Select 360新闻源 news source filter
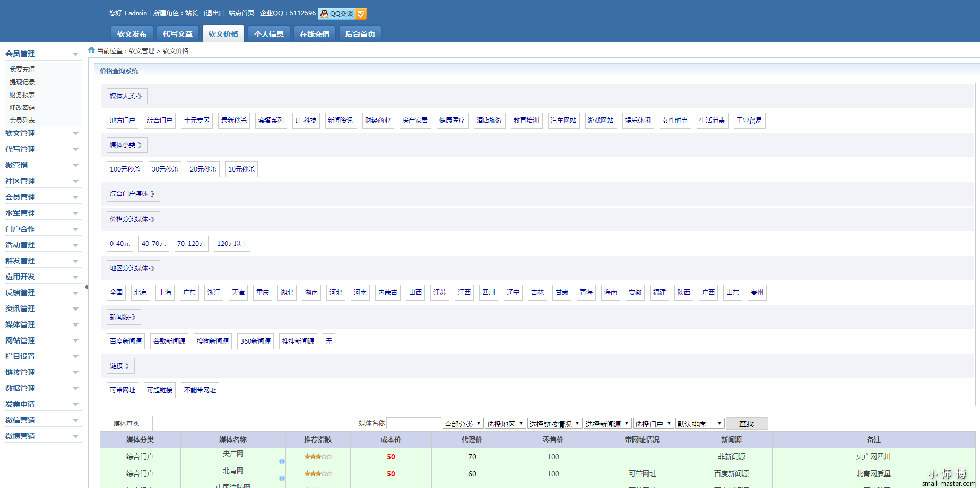Viewport: 980px width, 488px height. 256,341
